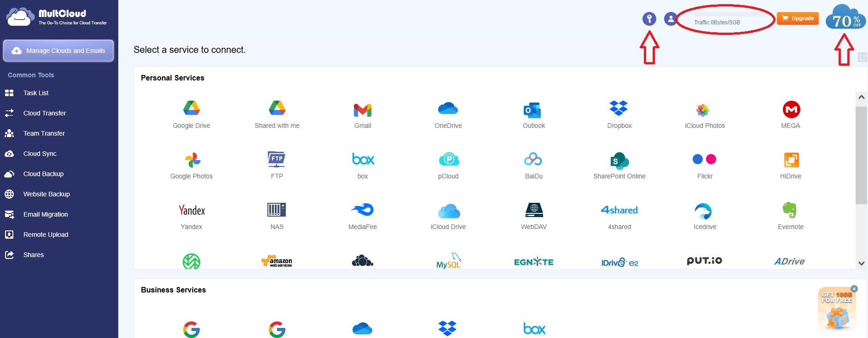Choose Amazon Web Services
Image resolution: width=868 pixels, height=338 pixels.
(277, 261)
